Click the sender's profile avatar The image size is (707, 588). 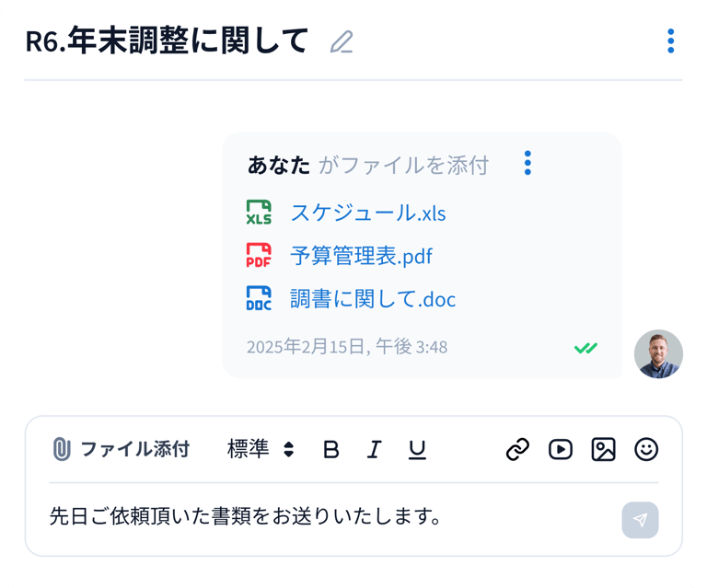(658, 354)
